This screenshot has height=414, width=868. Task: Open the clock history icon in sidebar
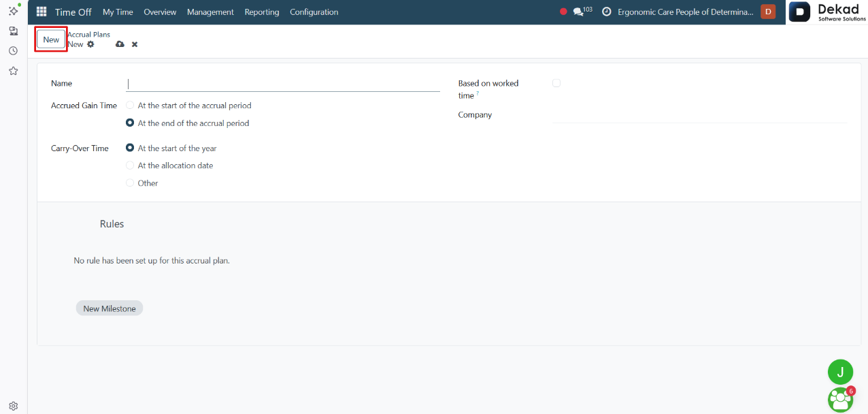[13, 50]
